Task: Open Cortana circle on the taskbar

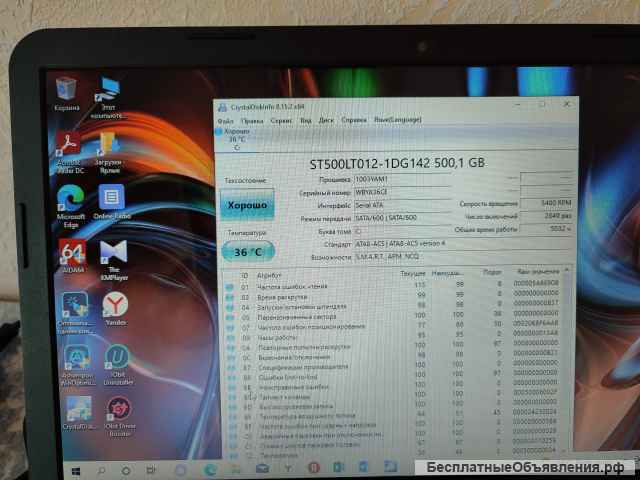Action: 126,471
